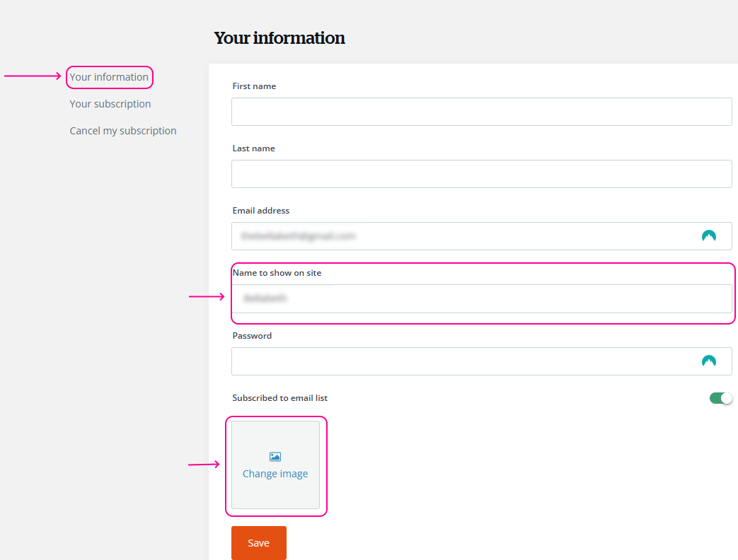Click the Name to show on site field
This screenshot has width=738, height=560.
(481, 298)
